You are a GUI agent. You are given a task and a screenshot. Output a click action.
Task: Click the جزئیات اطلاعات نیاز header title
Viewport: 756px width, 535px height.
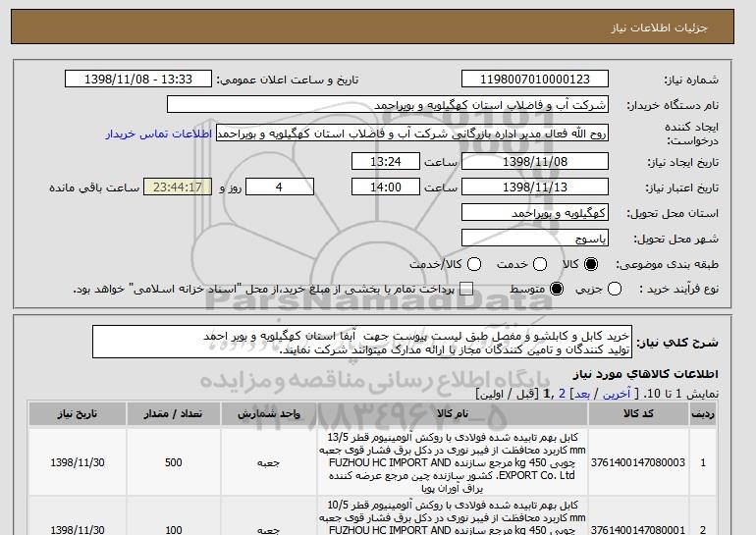pyautogui.click(x=659, y=27)
